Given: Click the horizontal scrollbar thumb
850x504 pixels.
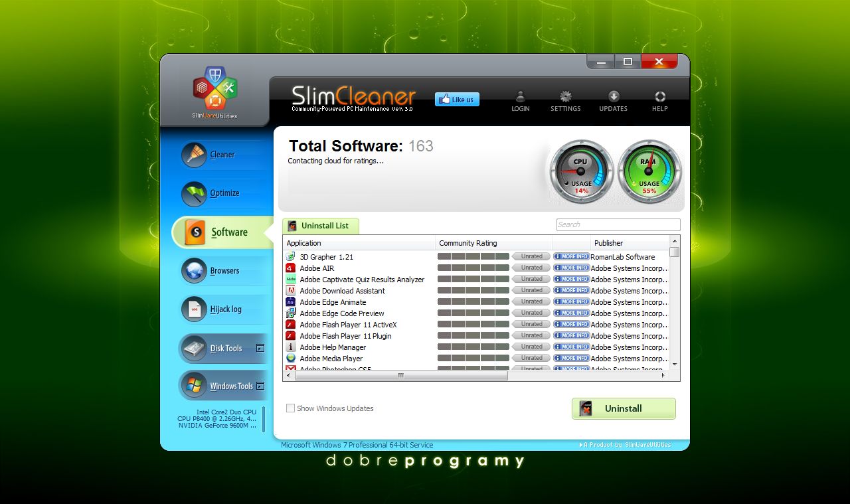Looking at the screenshot, I should (401, 375).
